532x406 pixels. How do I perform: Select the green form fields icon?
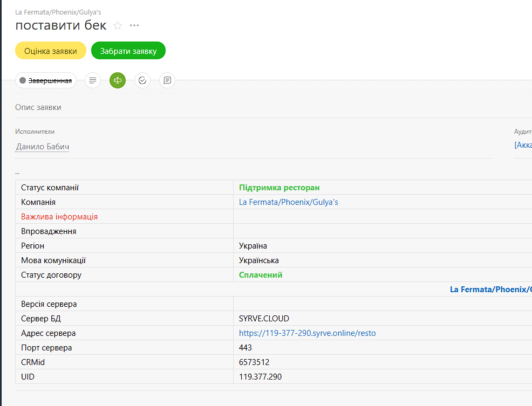(118, 80)
